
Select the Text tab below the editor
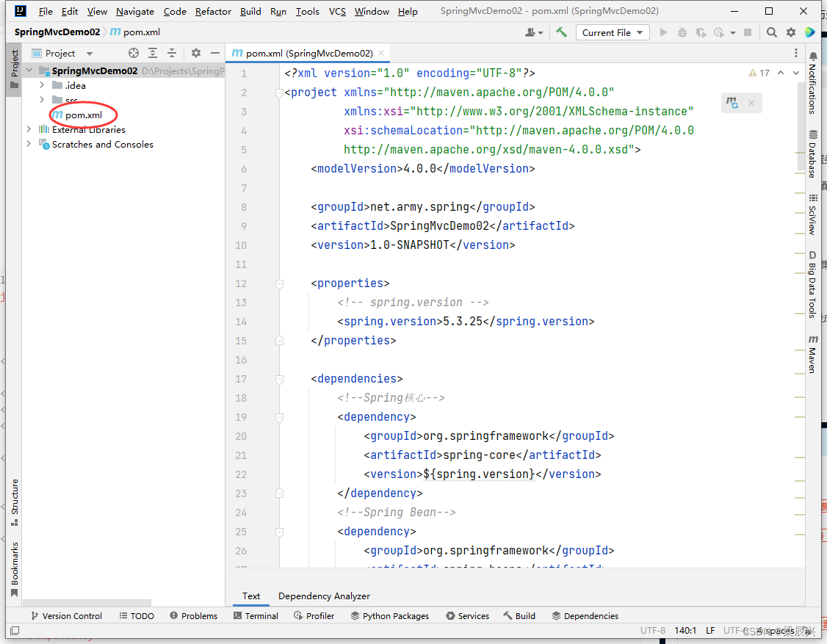coord(251,596)
